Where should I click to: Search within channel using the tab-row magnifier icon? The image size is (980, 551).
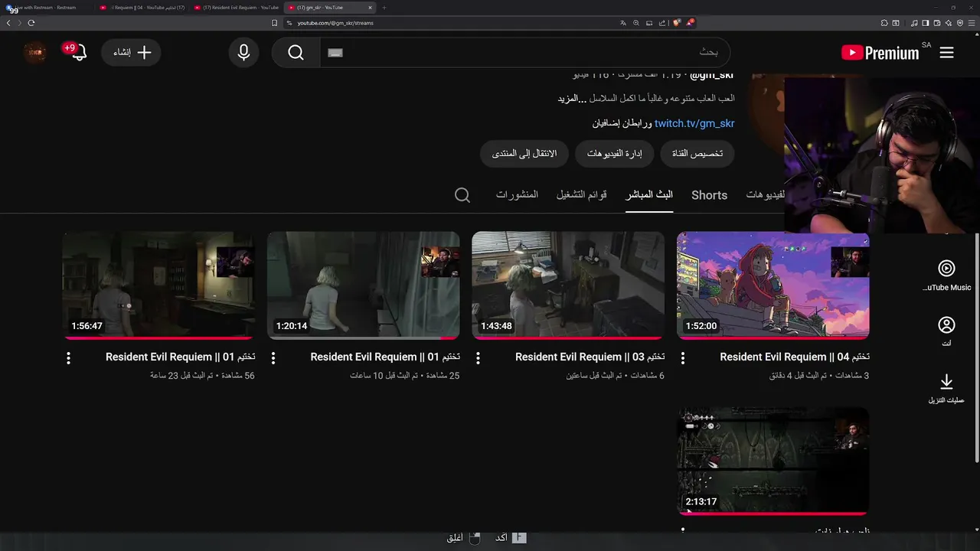click(462, 195)
